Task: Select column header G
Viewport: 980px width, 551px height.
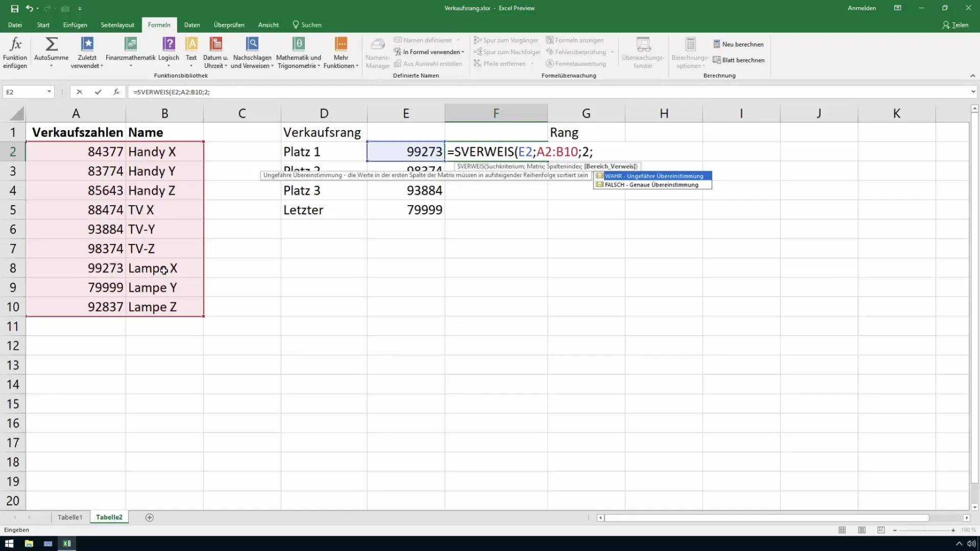Action: pyautogui.click(x=586, y=113)
